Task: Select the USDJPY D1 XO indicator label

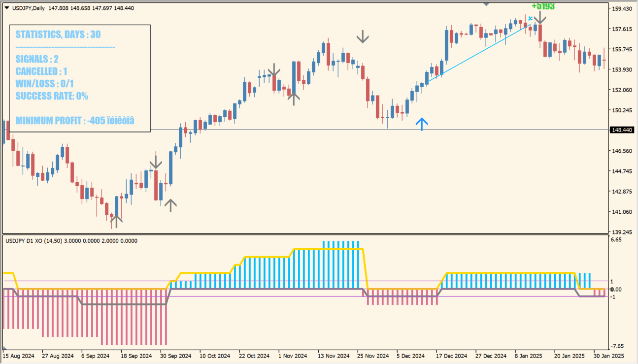Action: [x=71, y=241]
